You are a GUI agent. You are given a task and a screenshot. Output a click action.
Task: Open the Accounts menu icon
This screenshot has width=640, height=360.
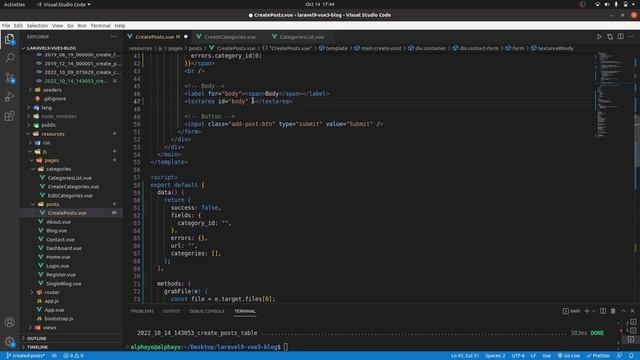9,322
